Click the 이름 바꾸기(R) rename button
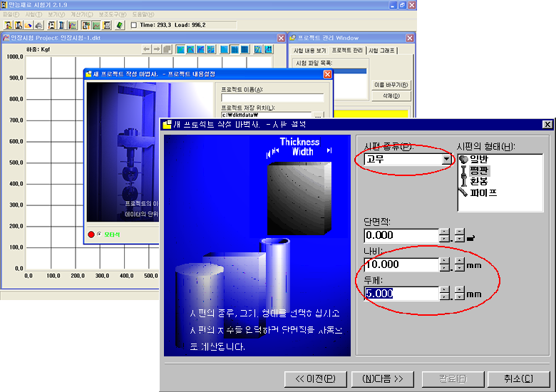This screenshot has width=556, height=392. [x=392, y=84]
